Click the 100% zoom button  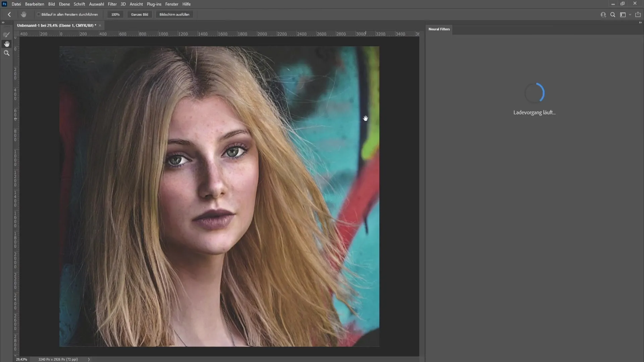point(115,14)
